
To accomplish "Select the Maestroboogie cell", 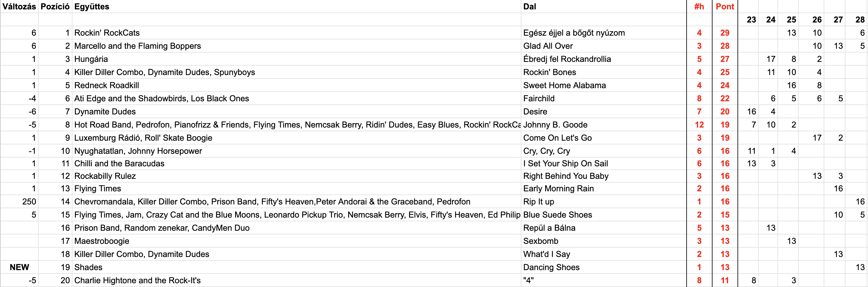I will click(x=102, y=241).
